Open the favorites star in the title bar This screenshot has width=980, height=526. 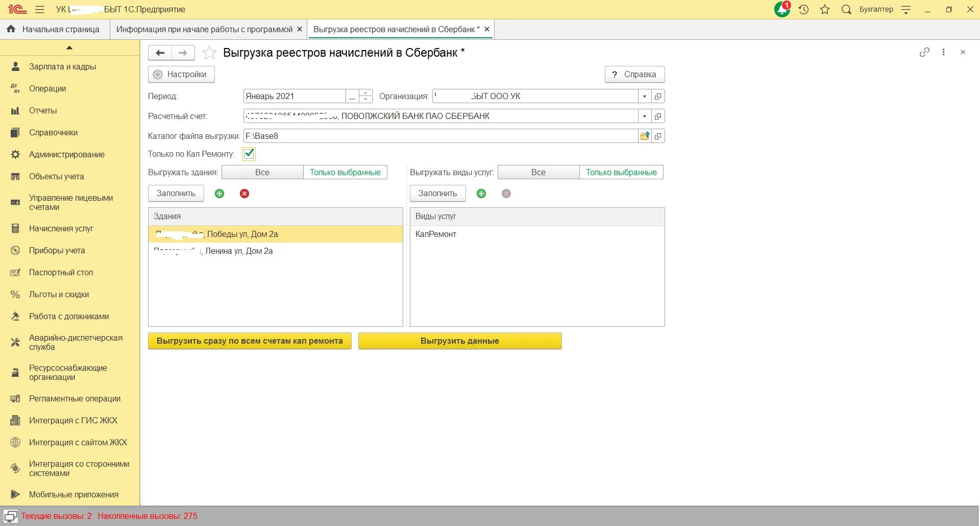pyautogui.click(x=825, y=9)
